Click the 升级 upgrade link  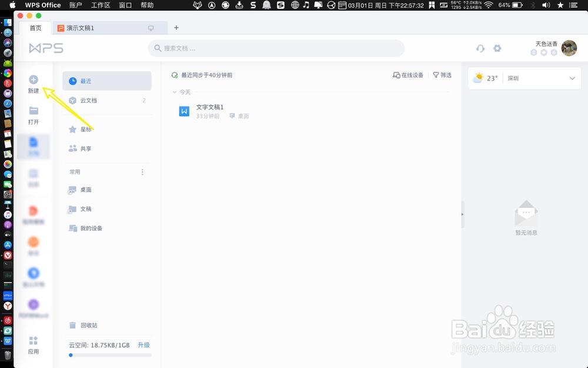point(143,344)
